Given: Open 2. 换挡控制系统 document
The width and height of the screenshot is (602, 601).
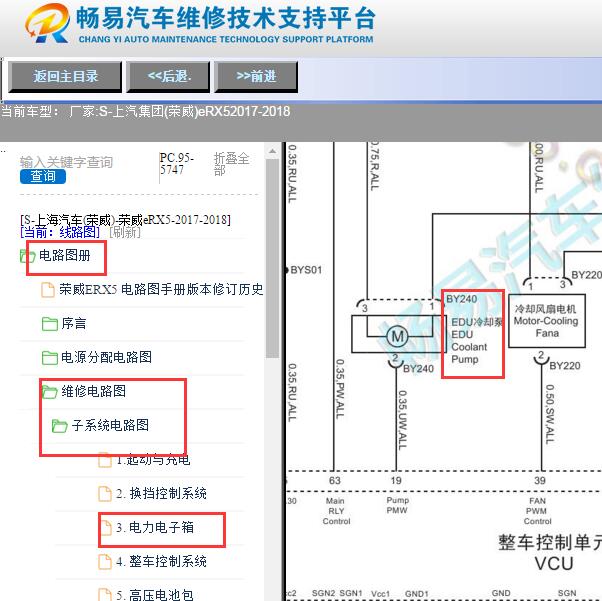Looking at the screenshot, I should coord(161,493).
